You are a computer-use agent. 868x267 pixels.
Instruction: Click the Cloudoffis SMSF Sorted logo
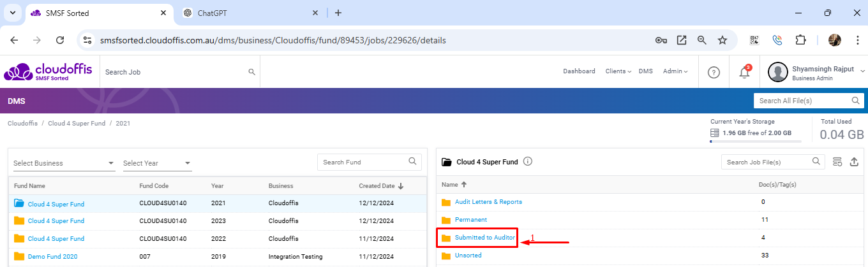[48, 71]
